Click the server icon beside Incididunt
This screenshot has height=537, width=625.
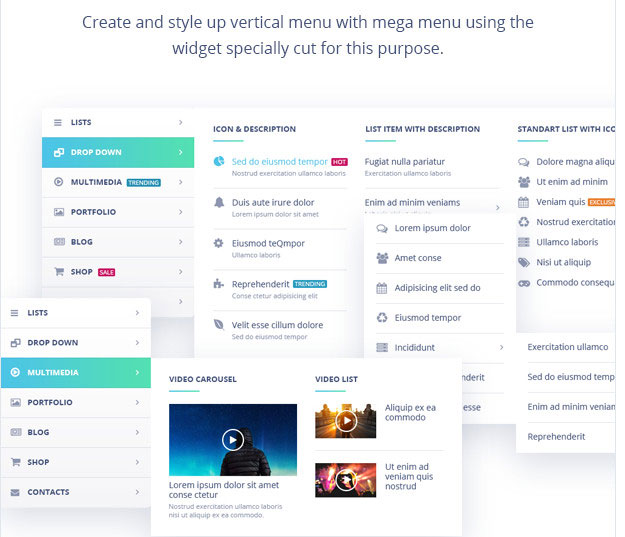(x=382, y=348)
